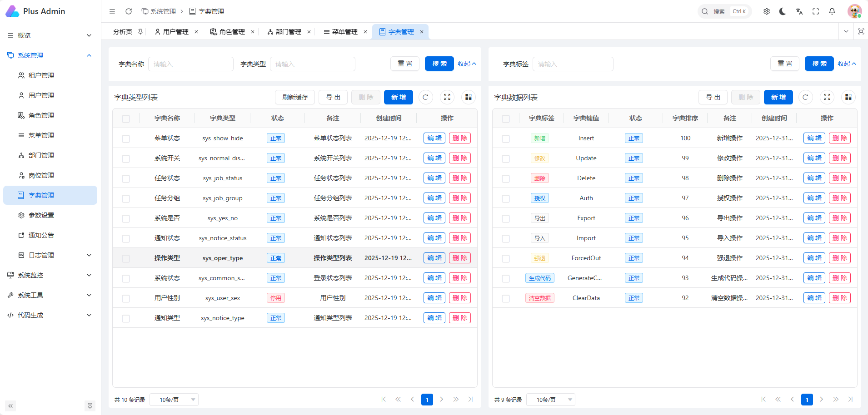The height and width of the screenshot is (415, 868).
Task: Open 参数设置 in the sidebar
Action: click(x=41, y=215)
